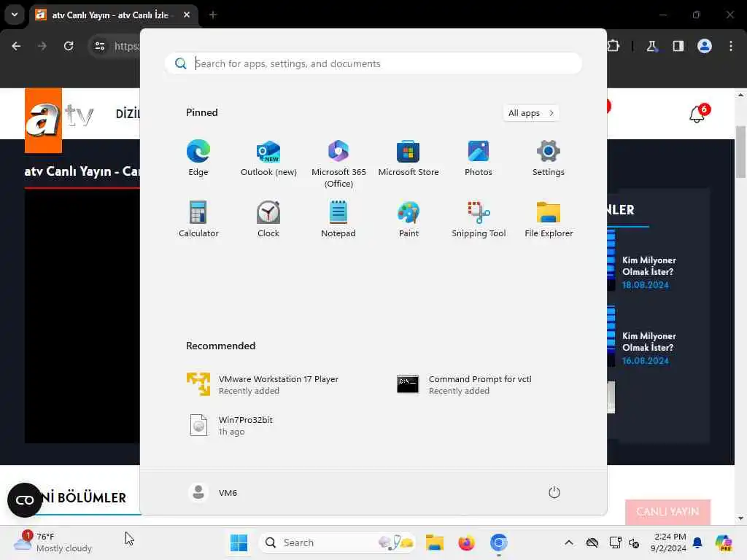
Task: Open Kim Milyoner Olmak İster? 16.08.2024 episode
Action: click(x=649, y=348)
